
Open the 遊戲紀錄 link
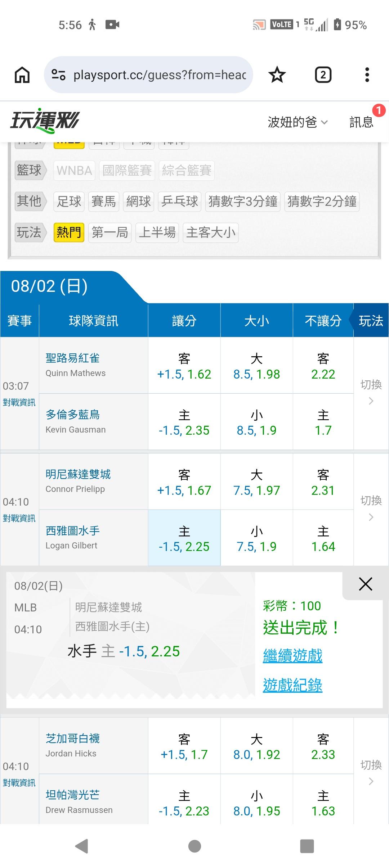pyautogui.click(x=292, y=685)
